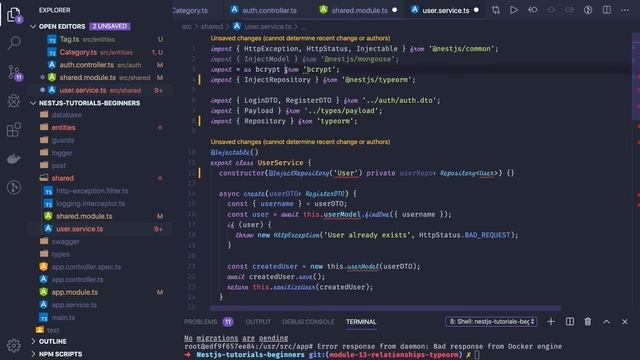
Task: Open logging.interceptor.ts file
Action: coord(90,203)
